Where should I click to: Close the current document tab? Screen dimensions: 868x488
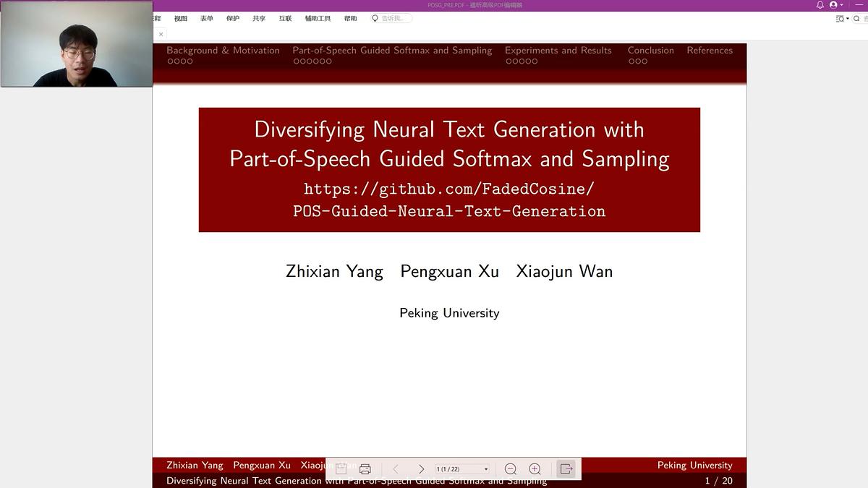pos(161,34)
